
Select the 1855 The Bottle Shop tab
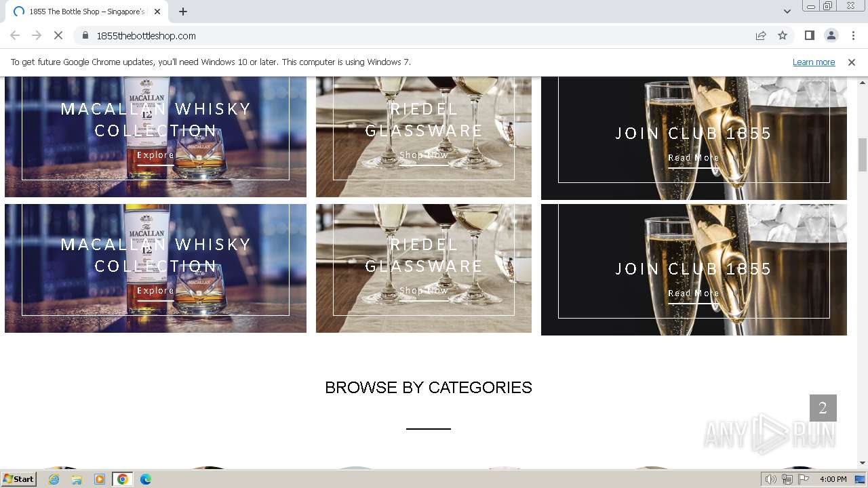tap(87, 12)
